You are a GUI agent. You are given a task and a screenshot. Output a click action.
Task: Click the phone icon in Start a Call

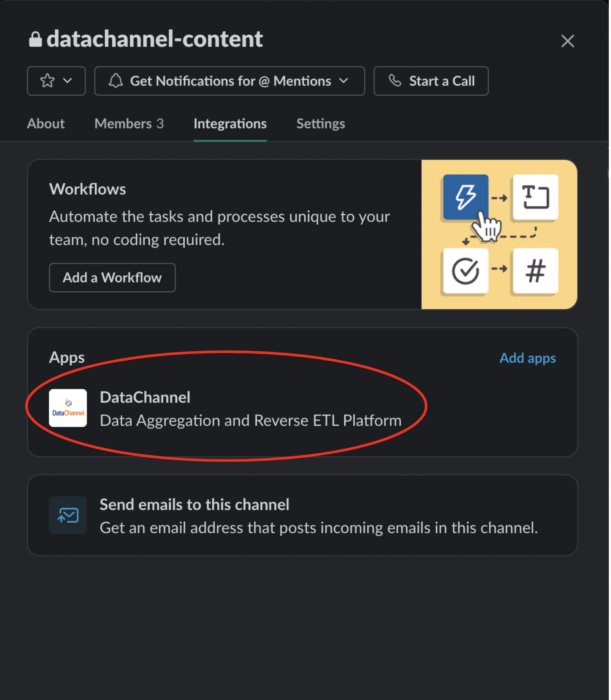tap(395, 81)
